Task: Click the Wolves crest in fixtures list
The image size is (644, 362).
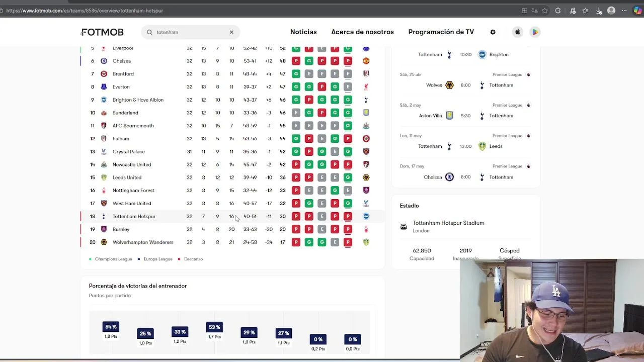Action: click(449, 85)
